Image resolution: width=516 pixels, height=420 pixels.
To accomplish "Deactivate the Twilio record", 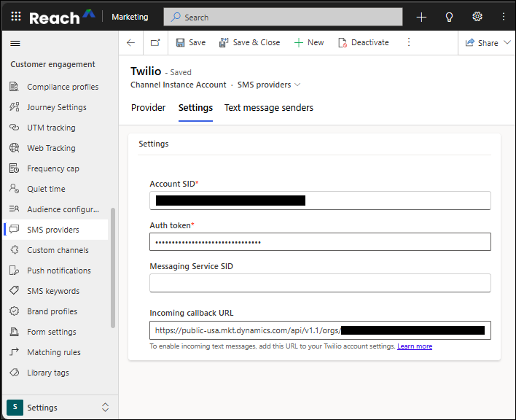I will [363, 43].
